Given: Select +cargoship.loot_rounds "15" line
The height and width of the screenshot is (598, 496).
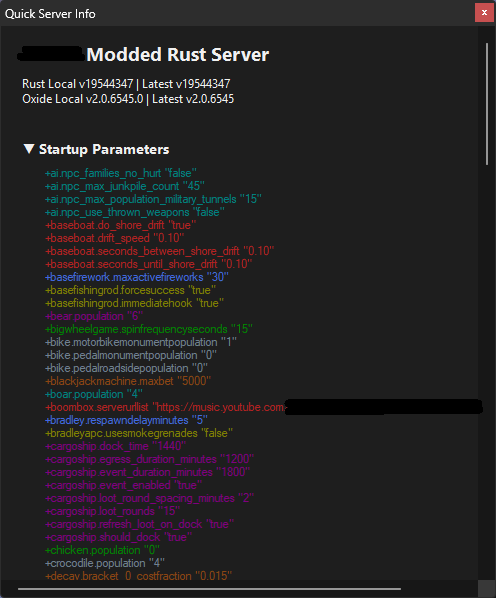Looking at the screenshot, I should pyautogui.click(x=112, y=511).
